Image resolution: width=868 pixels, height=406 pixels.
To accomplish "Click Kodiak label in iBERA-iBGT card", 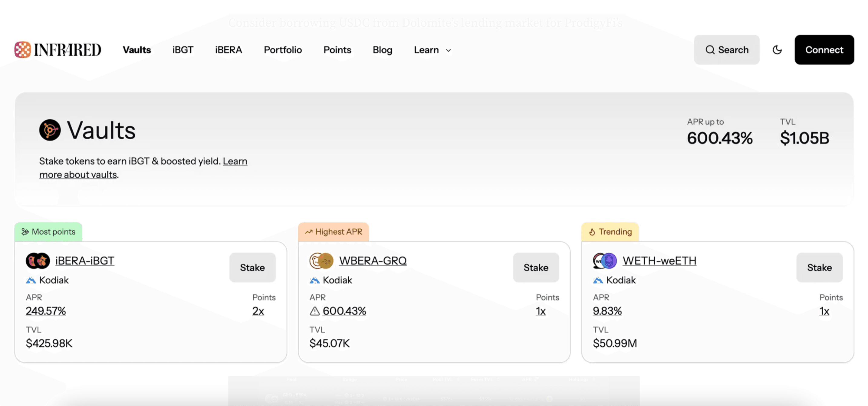I will pos(54,280).
